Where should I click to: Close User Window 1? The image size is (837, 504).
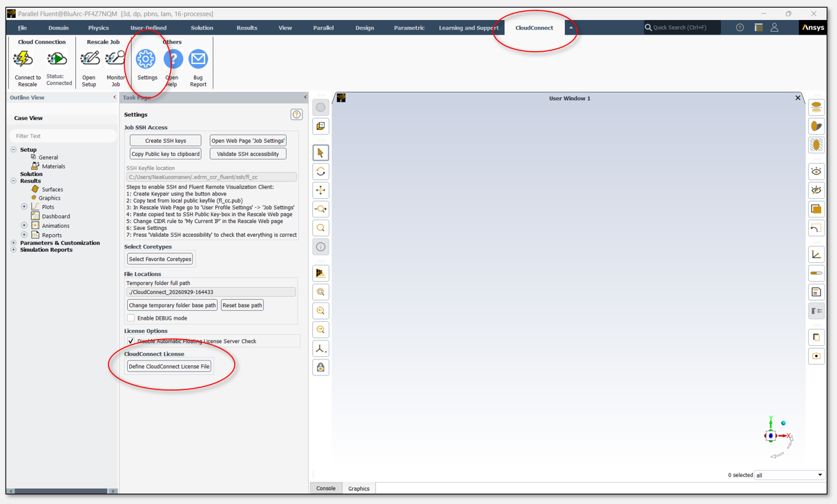click(798, 98)
